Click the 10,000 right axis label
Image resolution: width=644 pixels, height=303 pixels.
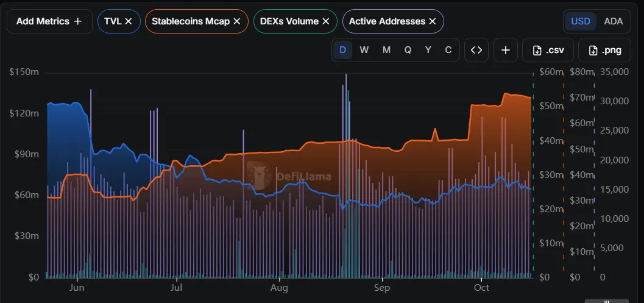click(614, 219)
